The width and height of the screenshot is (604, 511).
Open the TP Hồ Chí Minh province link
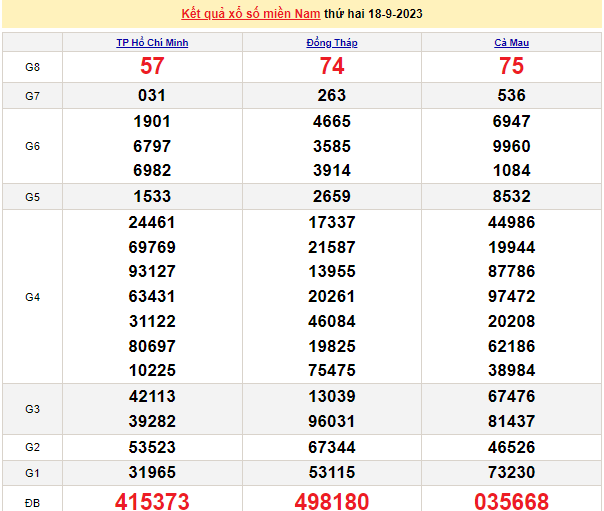pyautogui.click(x=152, y=43)
